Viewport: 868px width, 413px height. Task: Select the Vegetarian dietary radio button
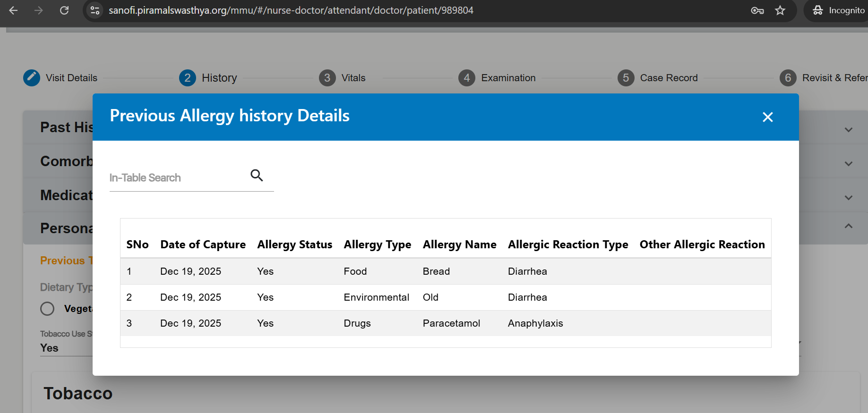click(x=47, y=309)
